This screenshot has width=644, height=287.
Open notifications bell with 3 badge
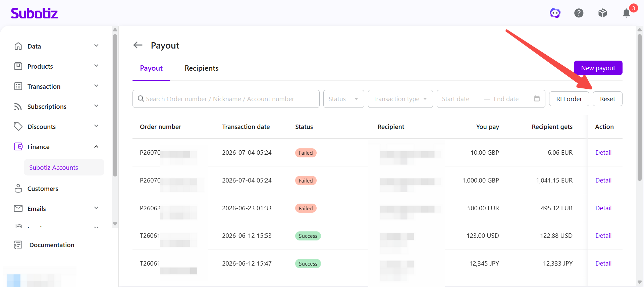pyautogui.click(x=627, y=13)
